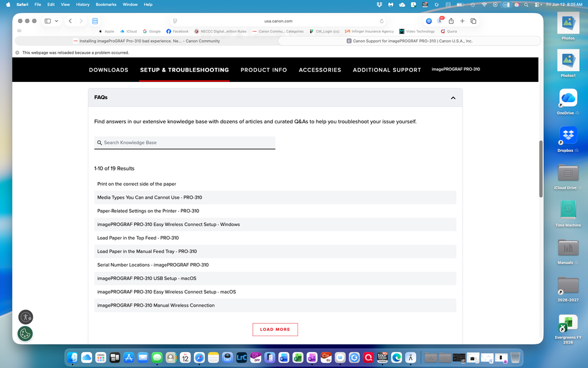Collapse the FAQs panel chevron
The width and height of the screenshot is (588, 368).
pyautogui.click(x=453, y=98)
